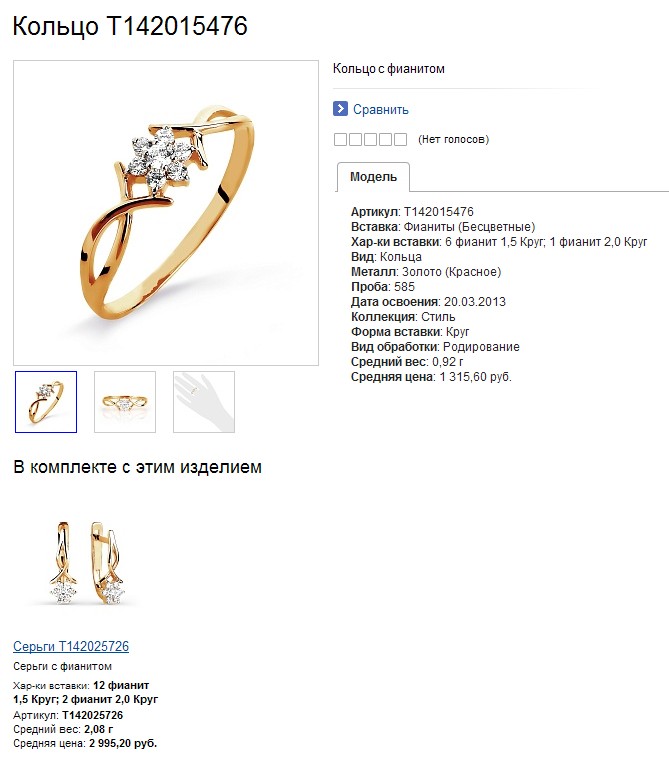Click the Средняя цена 1 315,60 руб. line
The width and height of the screenshot is (669, 757).
431,377
